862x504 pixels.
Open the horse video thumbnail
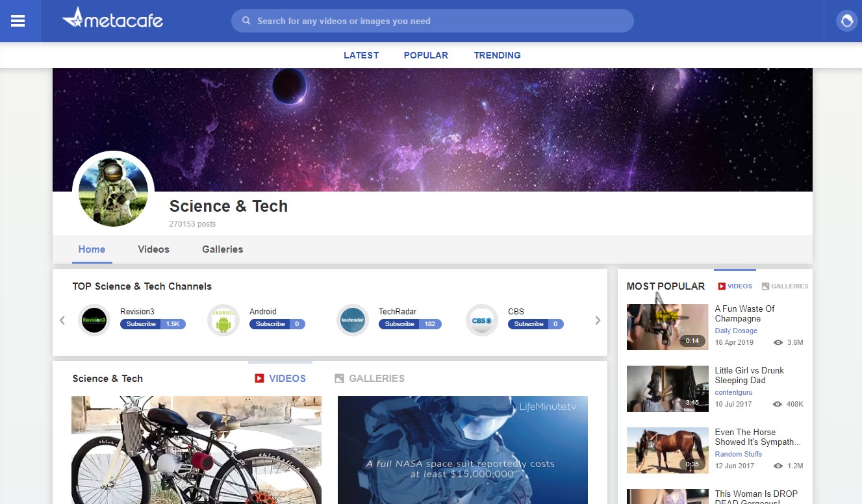tap(668, 451)
